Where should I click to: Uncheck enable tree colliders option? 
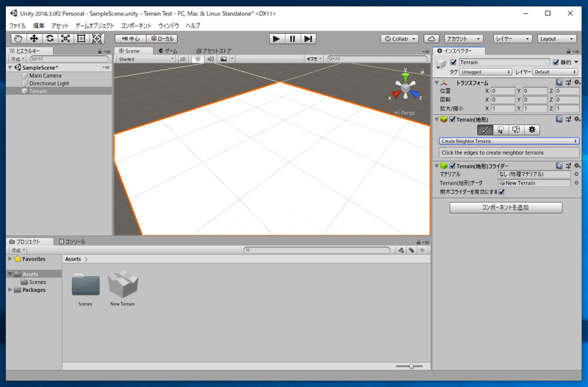[x=501, y=192]
